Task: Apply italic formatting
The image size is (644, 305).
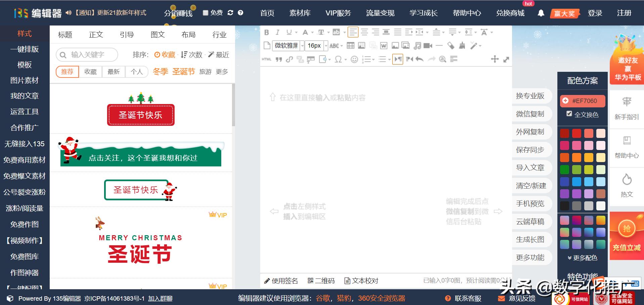Action: pos(278,32)
